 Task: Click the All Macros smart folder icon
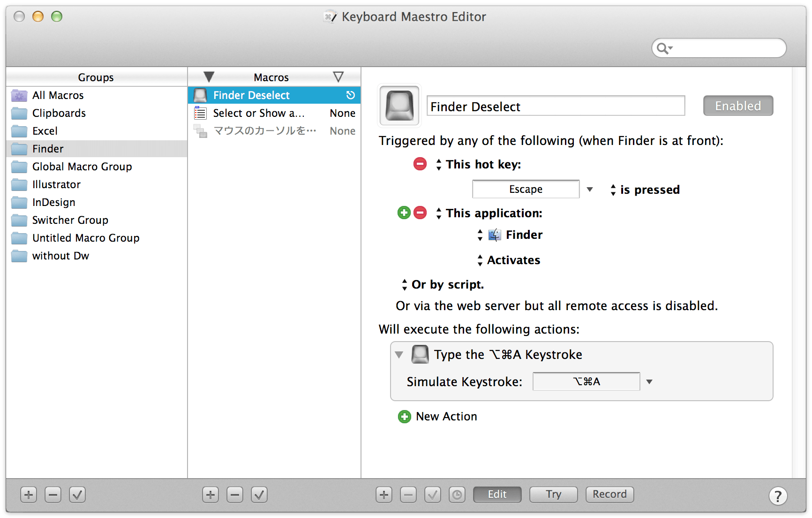tap(19, 95)
